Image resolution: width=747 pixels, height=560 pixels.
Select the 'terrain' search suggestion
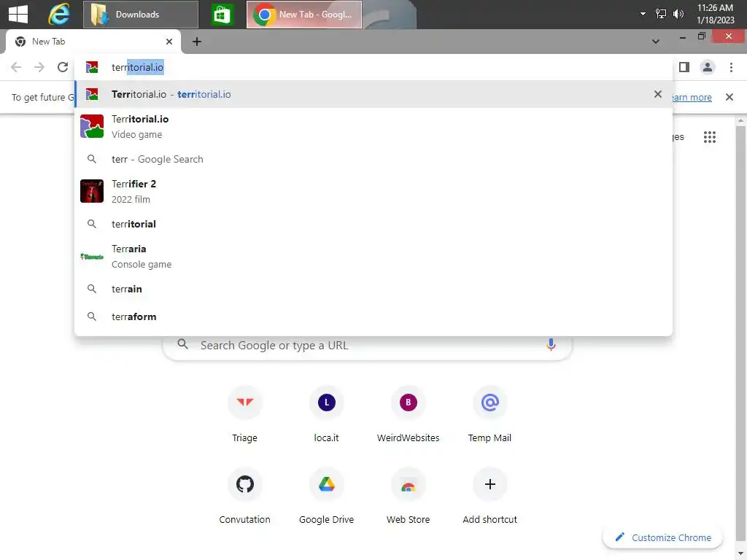[x=373, y=289]
